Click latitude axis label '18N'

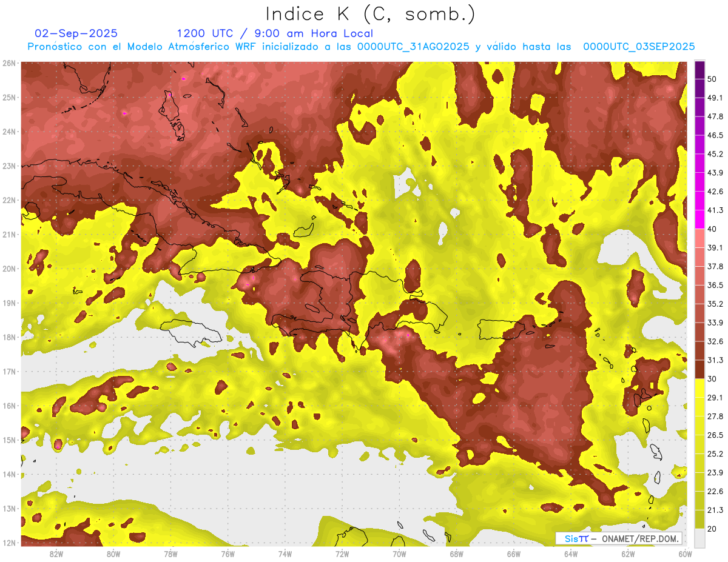pyautogui.click(x=9, y=337)
